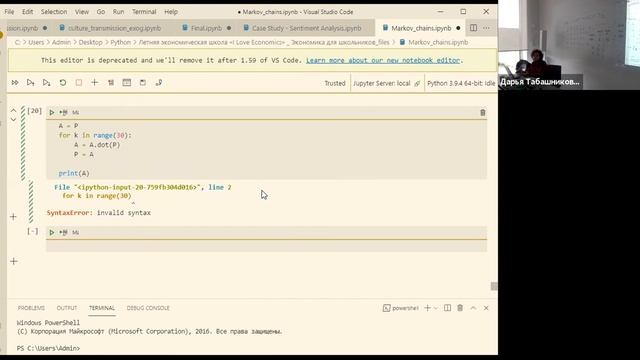Open the variable explorer table icon
Image resolution: width=640 pixels, height=360 pixels.
pyautogui.click(x=127, y=83)
